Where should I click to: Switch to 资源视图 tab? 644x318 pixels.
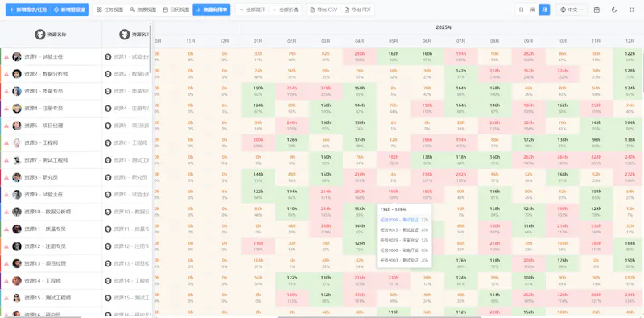pos(143,10)
